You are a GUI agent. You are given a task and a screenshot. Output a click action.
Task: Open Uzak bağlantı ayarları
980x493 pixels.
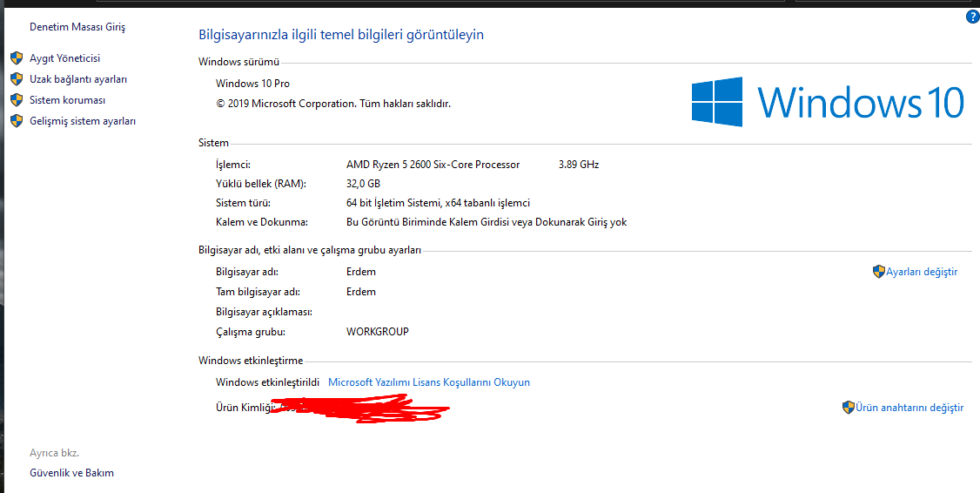(78, 79)
